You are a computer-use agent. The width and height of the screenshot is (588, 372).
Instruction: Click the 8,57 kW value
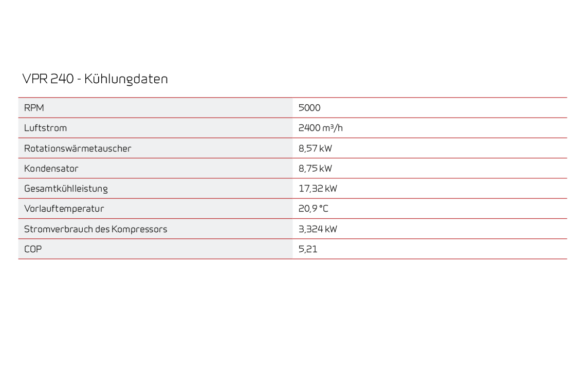click(x=315, y=148)
